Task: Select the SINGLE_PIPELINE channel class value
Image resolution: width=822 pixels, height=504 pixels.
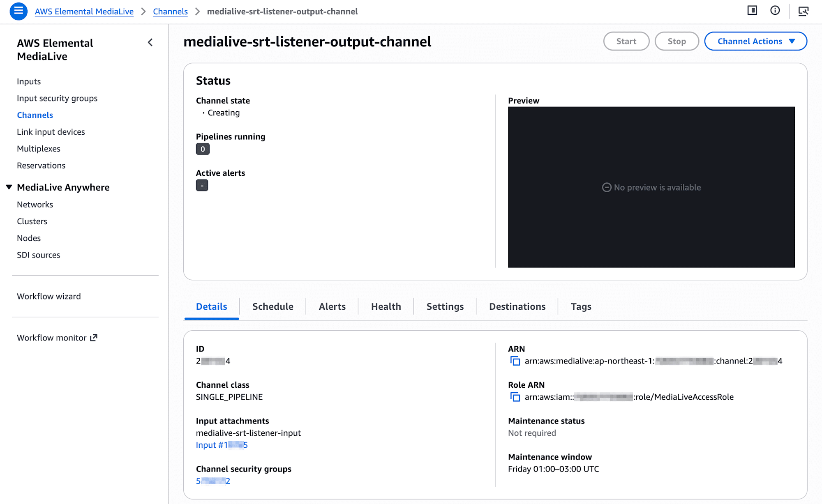Action: click(229, 397)
